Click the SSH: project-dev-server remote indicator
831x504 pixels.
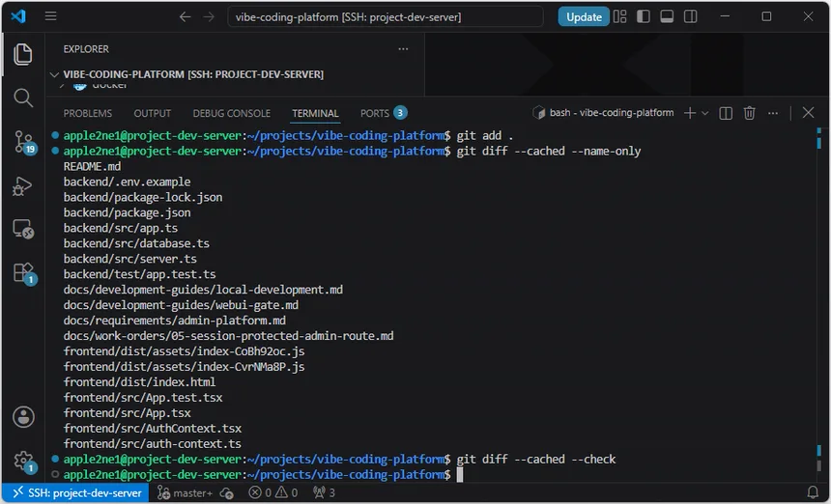[77, 492]
